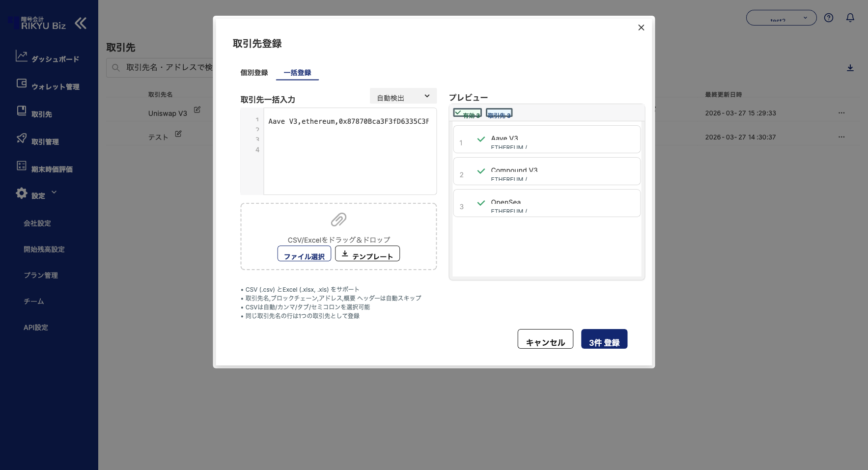This screenshot has width=868, height=470.
Task: Click the edit icon beside Uniswap V3
Action: tap(197, 110)
